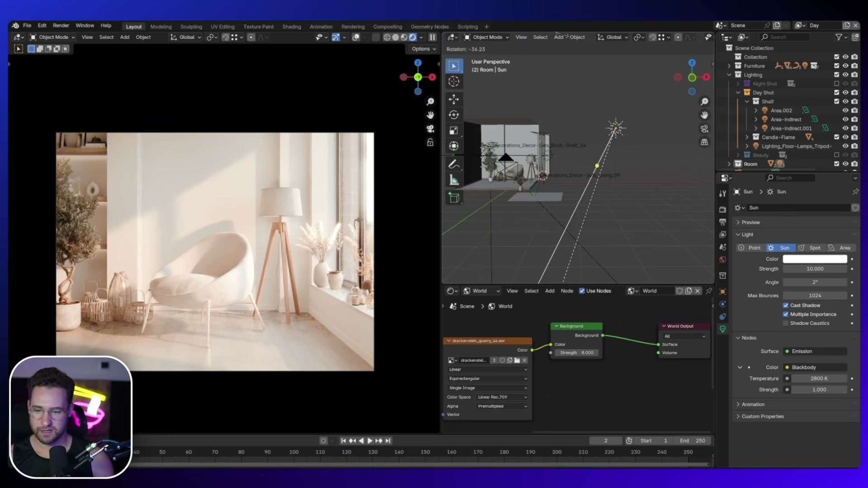Toggle camera view icon in right viewport
This screenshot has height=488, width=868.
click(x=704, y=129)
